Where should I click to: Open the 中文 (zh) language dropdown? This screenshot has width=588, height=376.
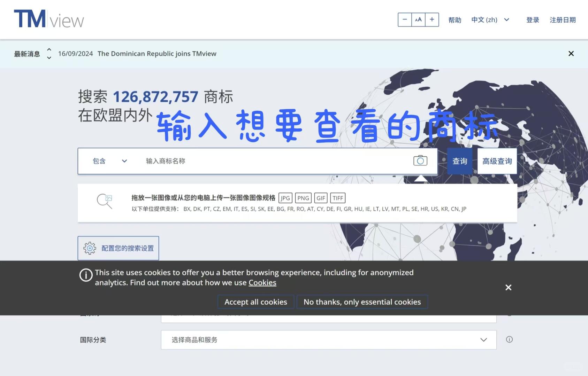[490, 20]
